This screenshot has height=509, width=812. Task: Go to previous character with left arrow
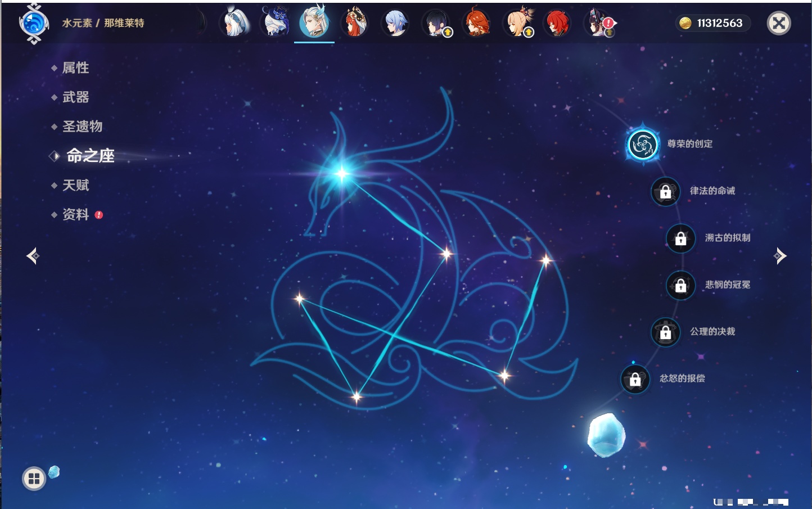tap(33, 256)
